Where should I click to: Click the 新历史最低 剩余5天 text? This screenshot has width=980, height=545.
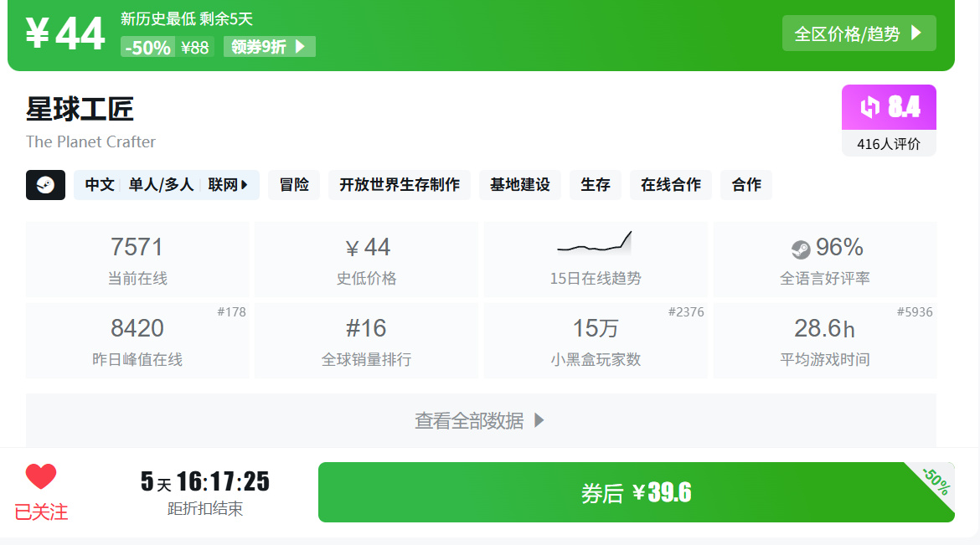tap(186, 18)
